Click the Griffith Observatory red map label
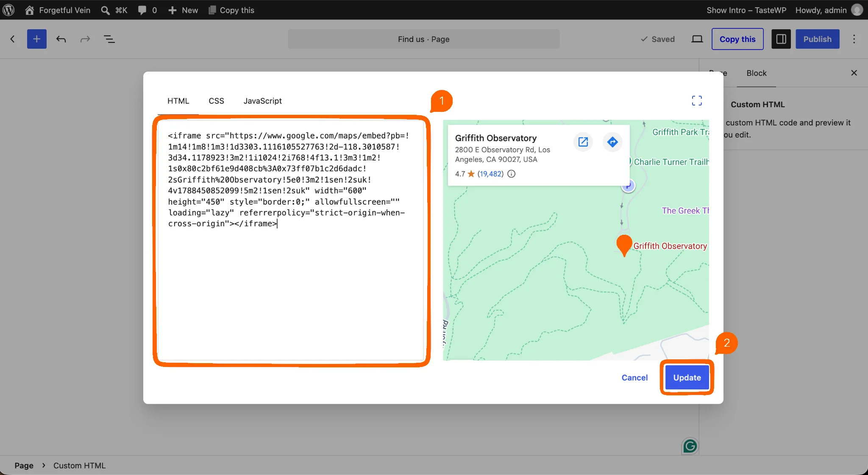 coord(670,246)
